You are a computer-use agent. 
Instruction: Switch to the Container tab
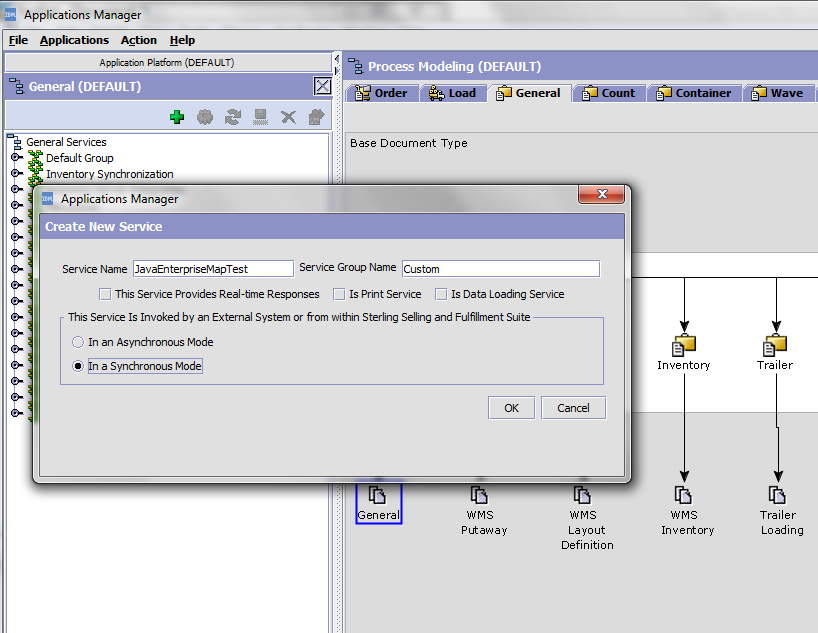pyautogui.click(x=694, y=92)
